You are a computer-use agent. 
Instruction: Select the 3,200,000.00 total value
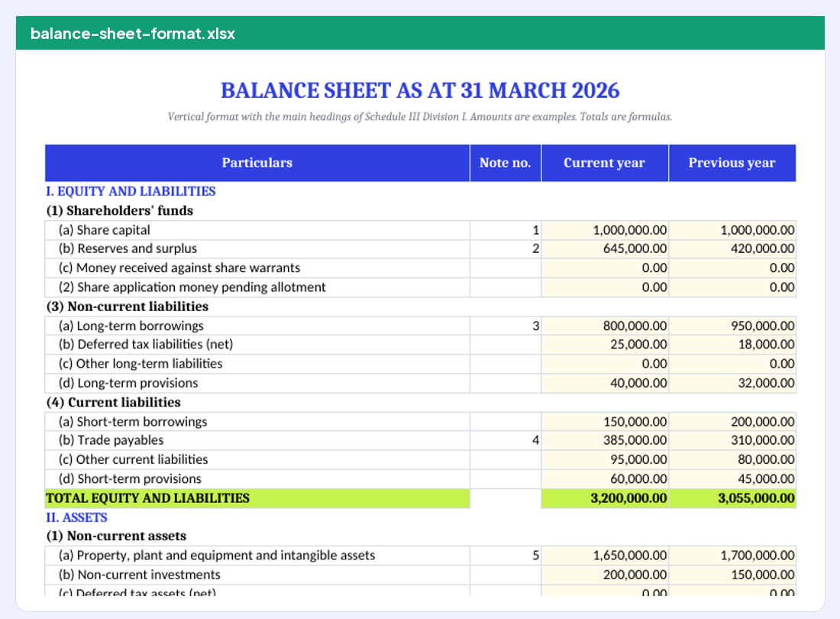(604, 498)
